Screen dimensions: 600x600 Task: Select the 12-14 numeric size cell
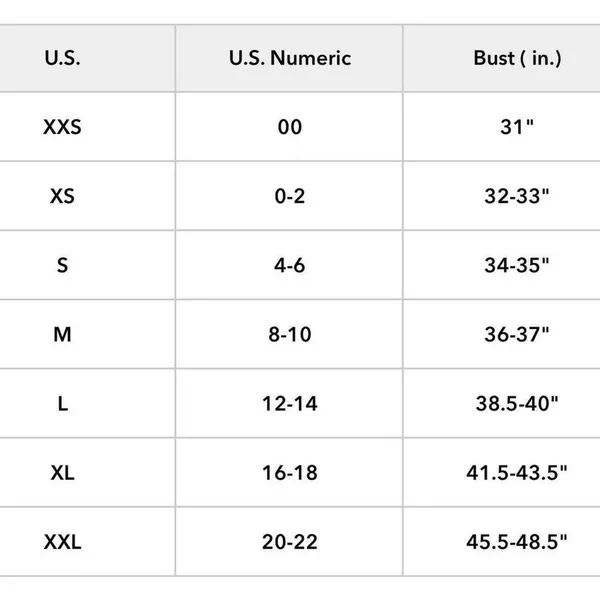pos(290,404)
